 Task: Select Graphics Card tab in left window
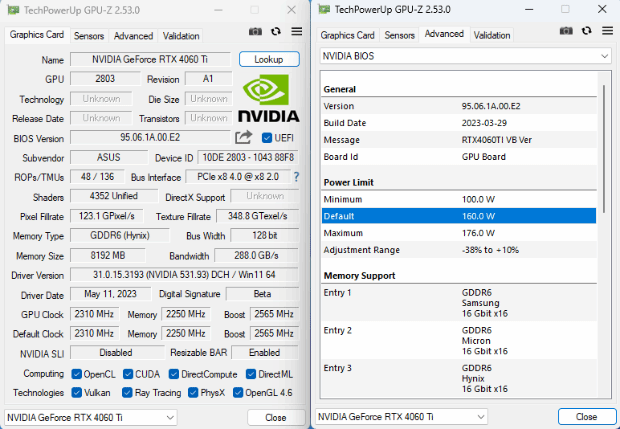(37, 35)
